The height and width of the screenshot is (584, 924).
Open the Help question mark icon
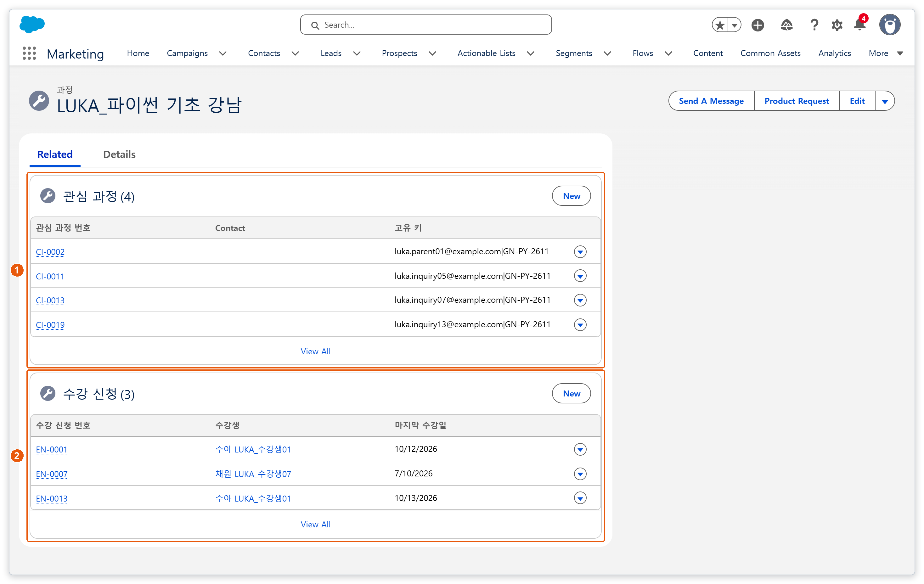814,25
